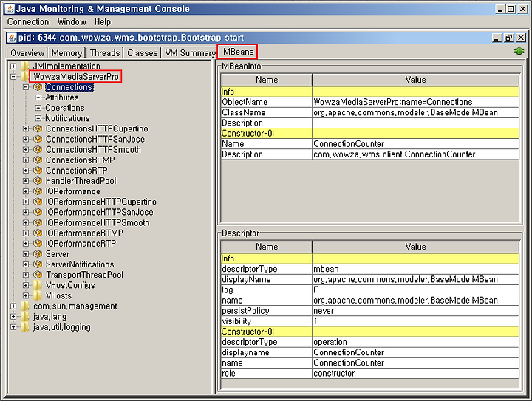This screenshot has width=532, height=401.
Task: Click the ServerNotifications bean icon
Action: tap(38, 264)
